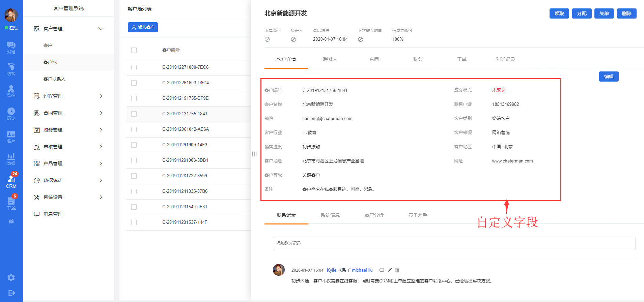Image resolution: width=644 pixels, height=302 pixels.
Task: Click the 财务管理 menu icon
Action: pyautogui.click(x=37, y=130)
